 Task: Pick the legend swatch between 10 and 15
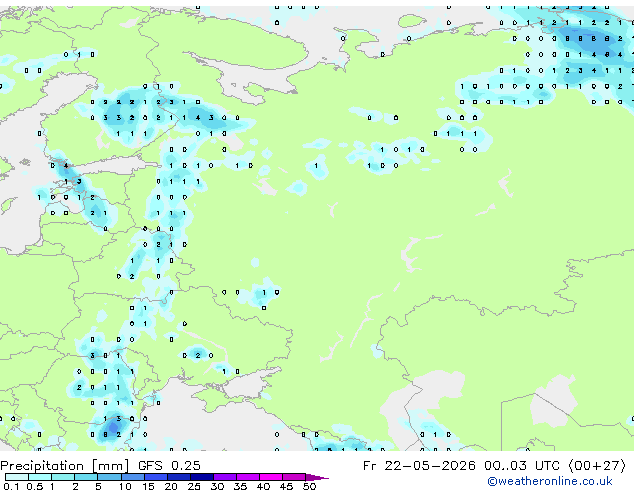pos(133,477)
